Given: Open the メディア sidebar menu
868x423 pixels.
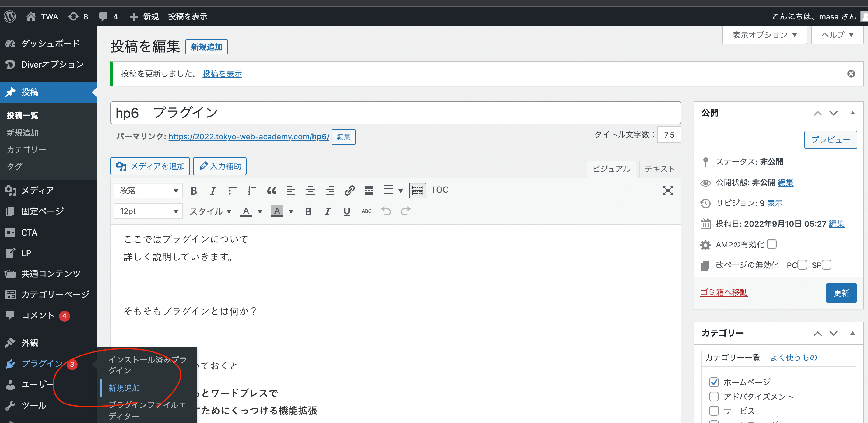Looking at the screenshot, I should point(48,191).
